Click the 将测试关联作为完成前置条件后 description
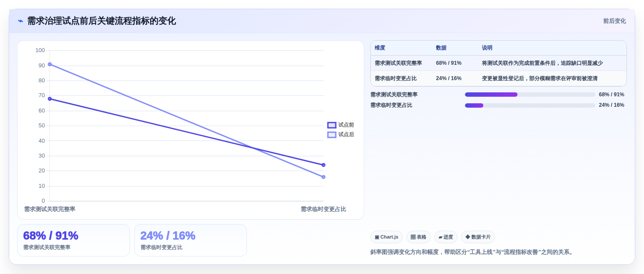This screenshot has width=644, height=274. (542, 63)
